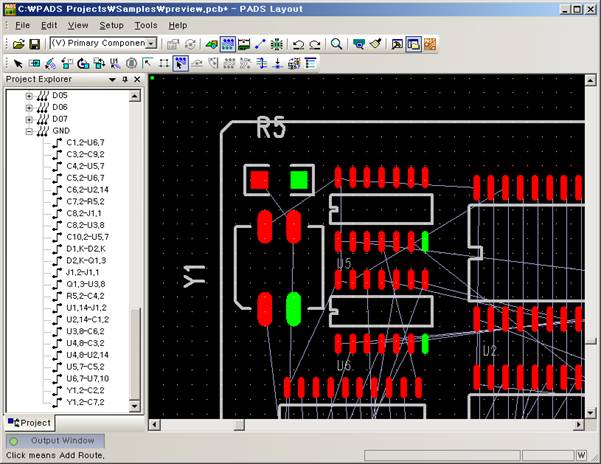The width and height of the screenshot is (601, 464).
Task: Select pin pair C6.2-U2.14
Action: pos(87,190)
